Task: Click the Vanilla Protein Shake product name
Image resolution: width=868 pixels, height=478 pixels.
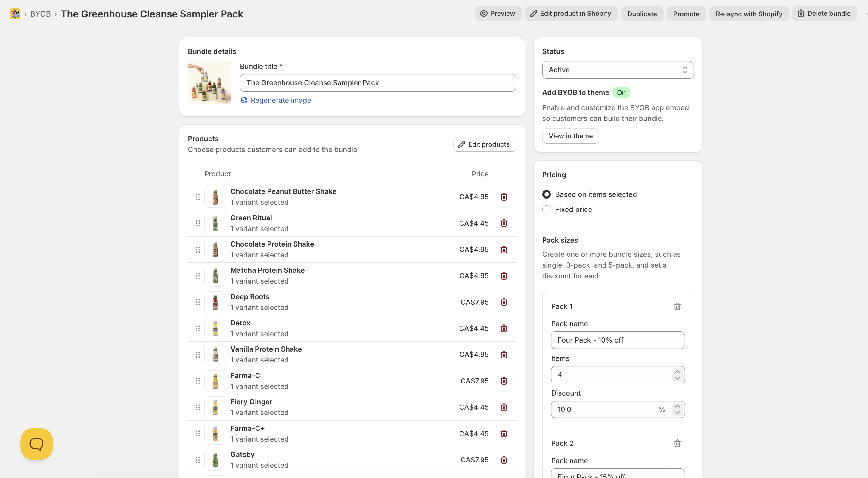Action: [266, 349]
